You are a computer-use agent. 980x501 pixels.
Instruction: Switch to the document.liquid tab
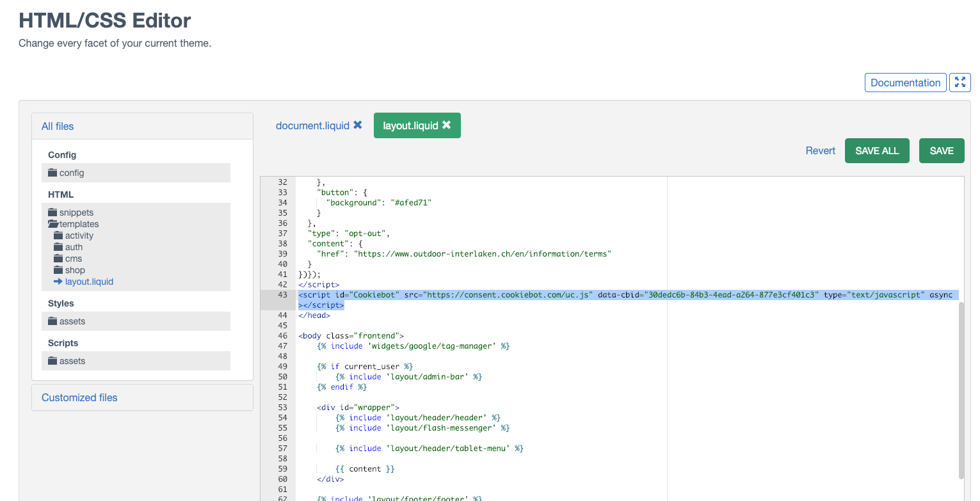point(312,125)
